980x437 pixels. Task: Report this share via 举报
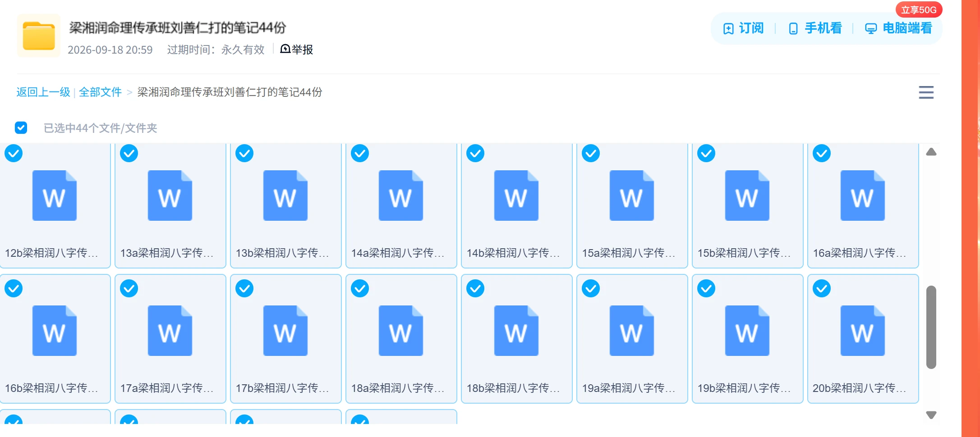click(x=297, y=49)
